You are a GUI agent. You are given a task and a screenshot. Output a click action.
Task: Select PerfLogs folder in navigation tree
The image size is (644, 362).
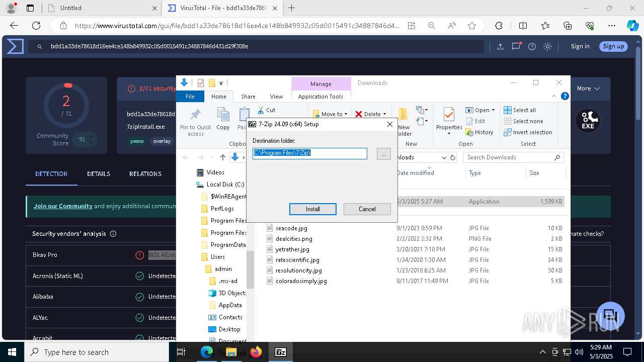coord(217,209)
